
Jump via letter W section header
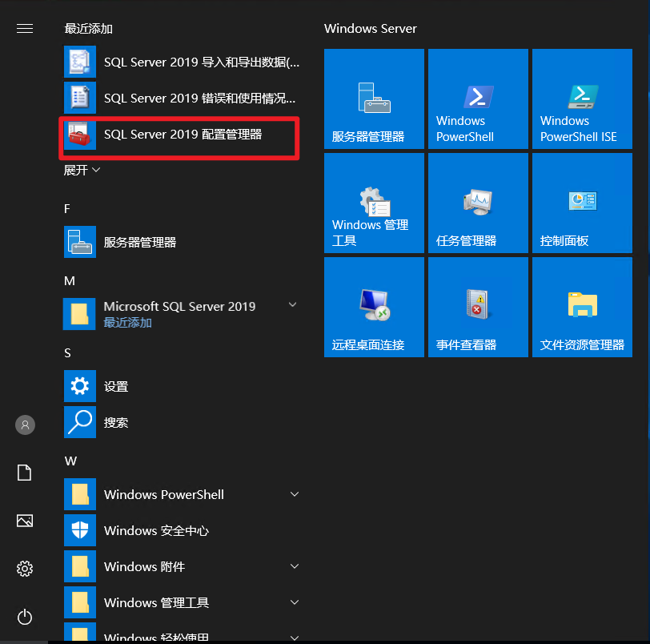(x=70, y=461)
